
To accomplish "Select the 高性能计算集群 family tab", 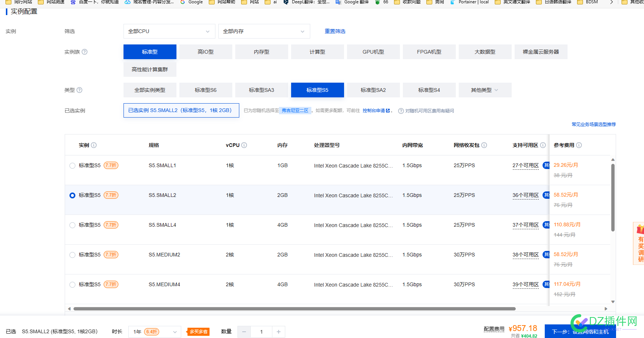I will [x=150, y=69].
